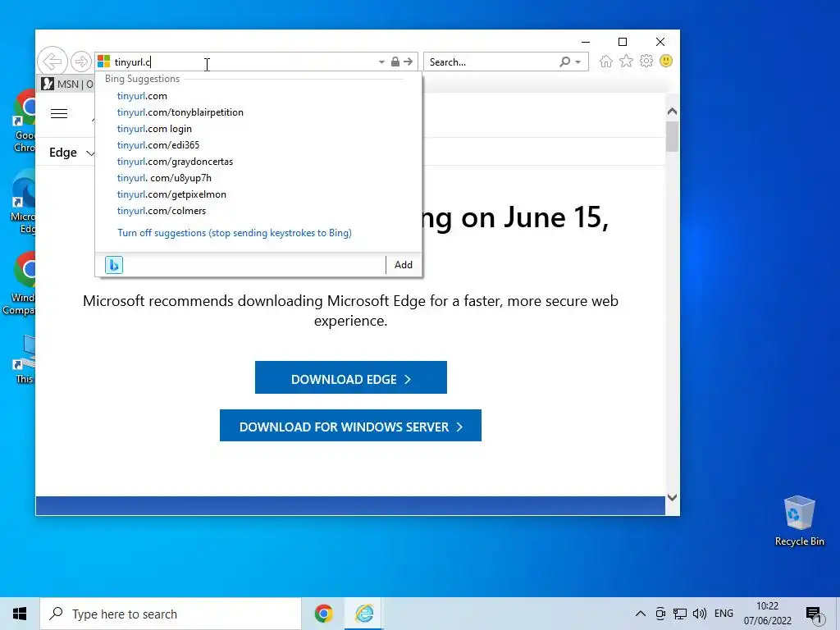Click the taskbar clock showing 10:22
840x630 pixels.
click(x=767, y=614)
